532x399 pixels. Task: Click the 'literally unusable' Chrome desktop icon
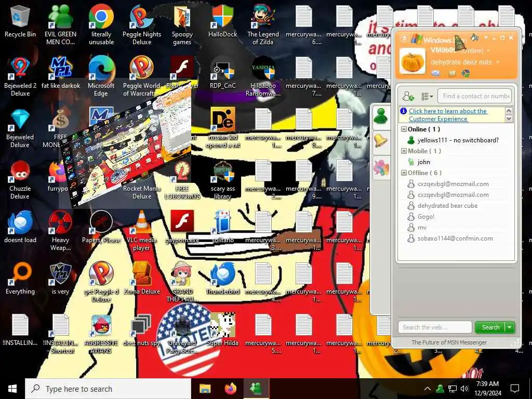click(x=101, y=25)
